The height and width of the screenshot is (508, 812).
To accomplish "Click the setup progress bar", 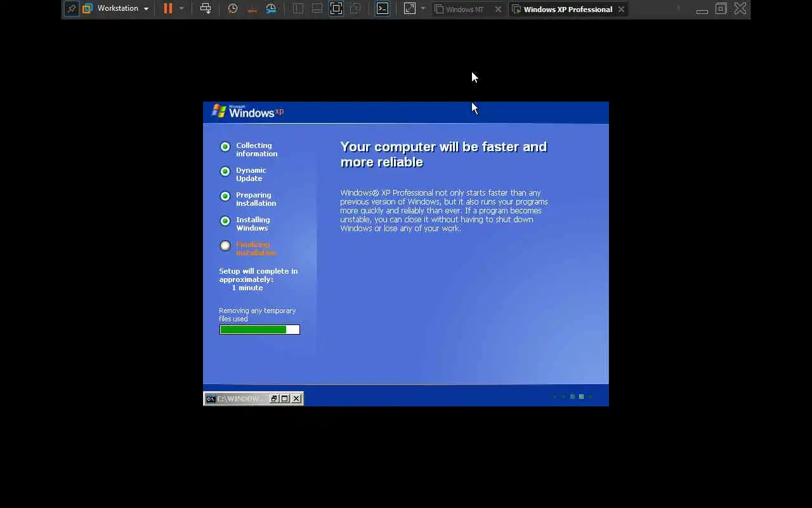I will [x=259, y=330].
